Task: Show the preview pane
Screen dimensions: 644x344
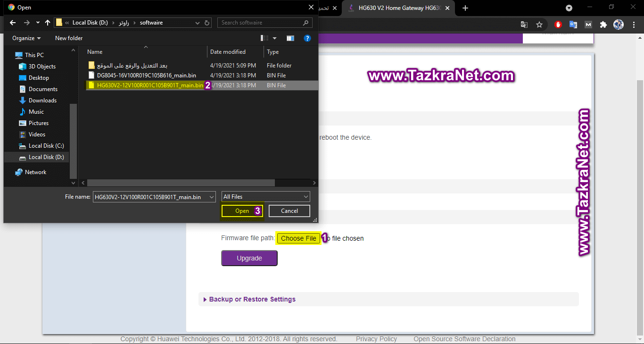Action: click(x=290, y=38)
